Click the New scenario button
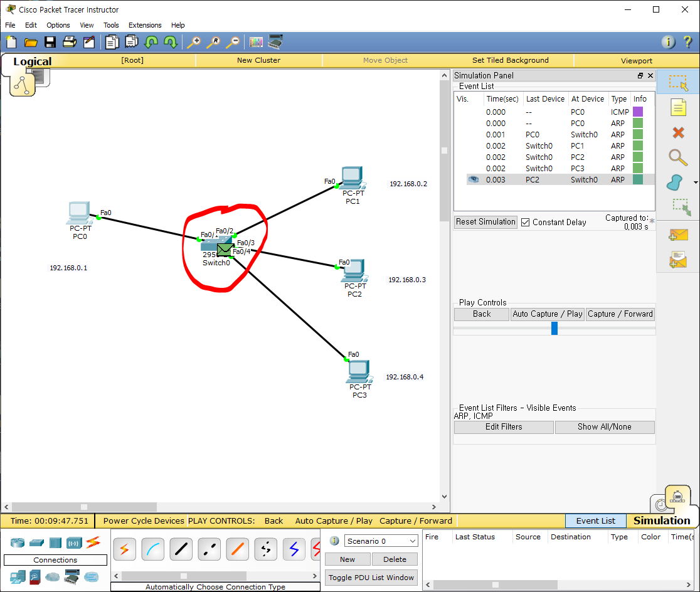Viewport: 700px width, 592px height. point(347,559)
